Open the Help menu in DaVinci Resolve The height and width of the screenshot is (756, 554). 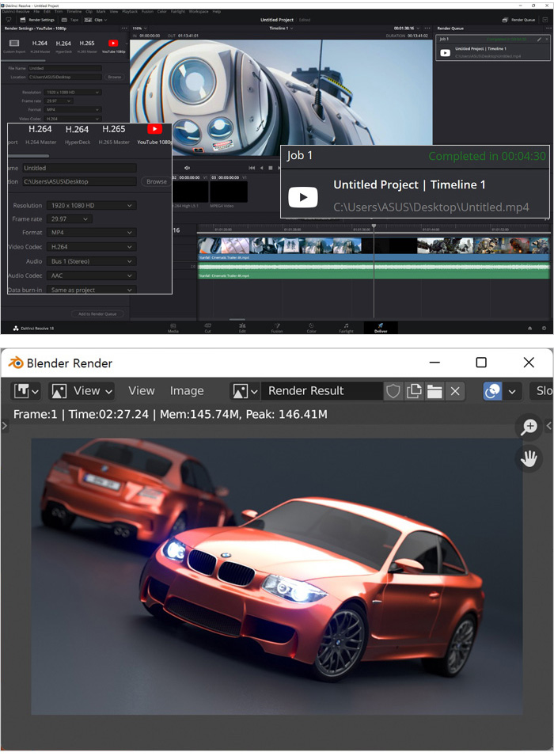click(x=217, y=12)
